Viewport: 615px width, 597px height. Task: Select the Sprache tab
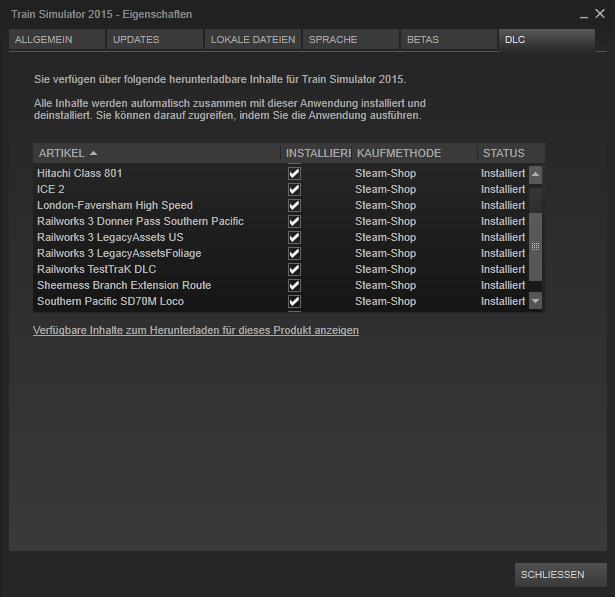pyautogui.click(x=351, y=40)
